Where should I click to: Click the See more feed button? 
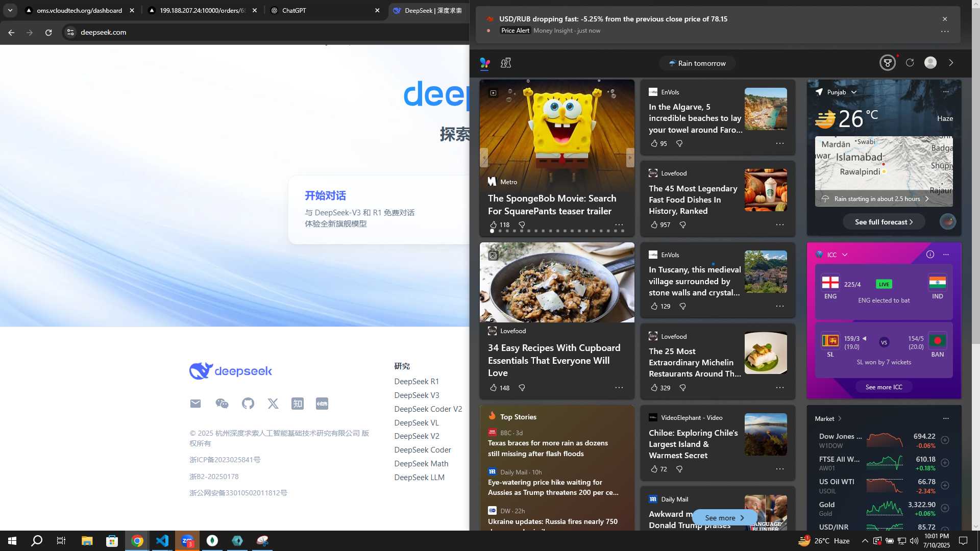coord(724,518)
